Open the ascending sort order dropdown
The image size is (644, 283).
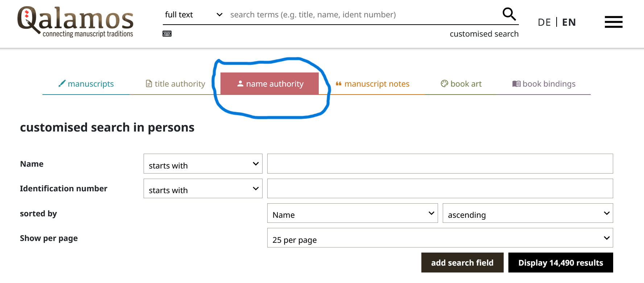pyautogui.click(x=527, y=213)
